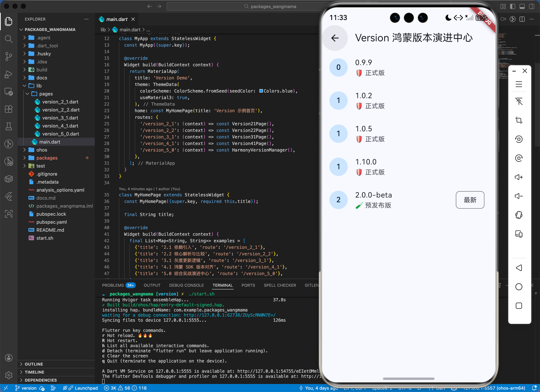Switch to PROBLEMS panel tab
The width and height of the screenshot is (540, 392).
[113, 285]
